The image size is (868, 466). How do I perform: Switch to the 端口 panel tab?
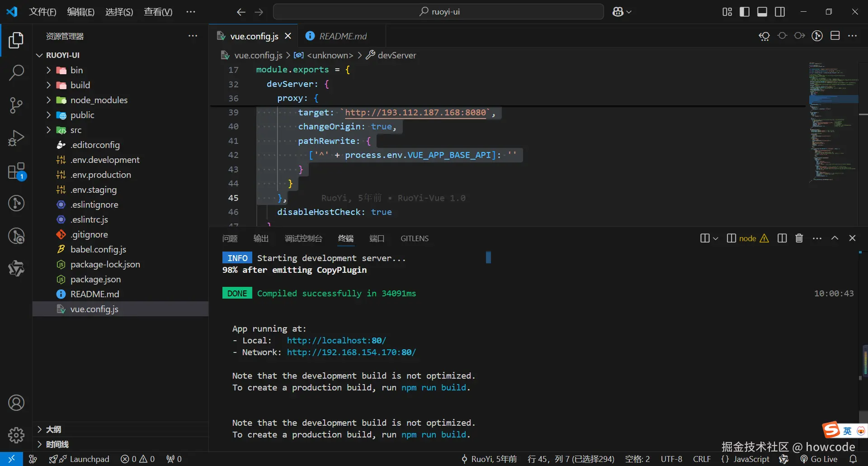coord(377,238)
